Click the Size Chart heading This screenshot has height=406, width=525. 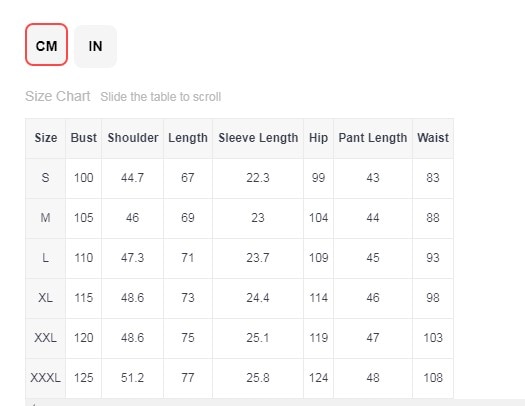pos(58,96)
